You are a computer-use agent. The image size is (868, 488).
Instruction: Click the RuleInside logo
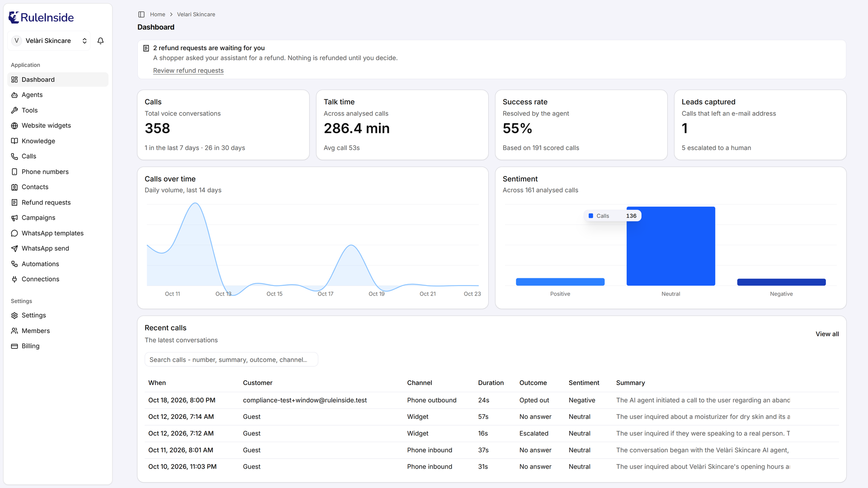41,17
